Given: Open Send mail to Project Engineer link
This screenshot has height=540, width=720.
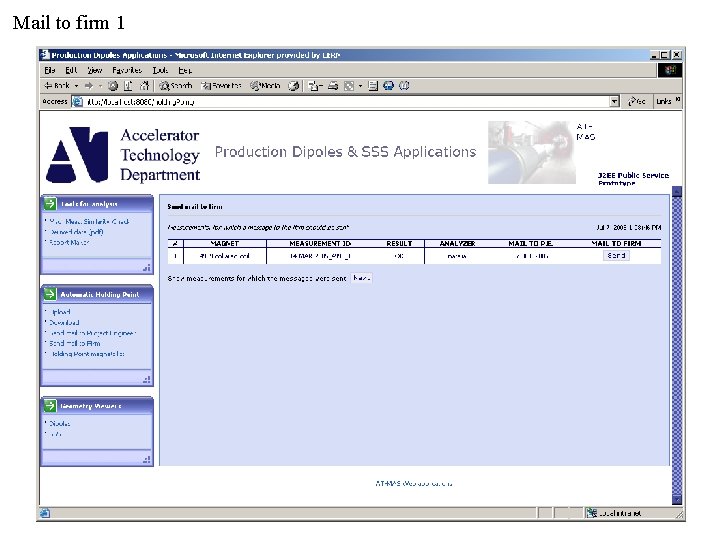Looking at the screenshot, I should pyautogui.click(x=93, y=333).
